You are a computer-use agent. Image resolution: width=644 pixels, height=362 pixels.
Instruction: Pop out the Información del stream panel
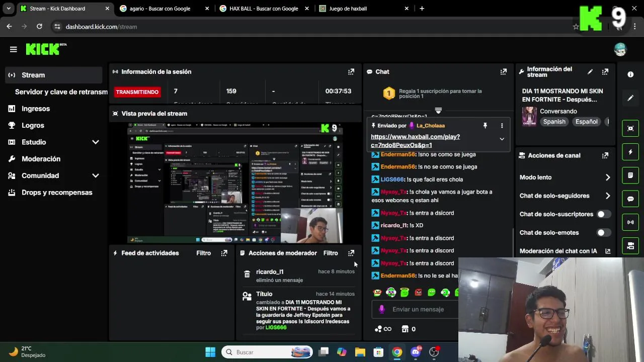point(605,72)
